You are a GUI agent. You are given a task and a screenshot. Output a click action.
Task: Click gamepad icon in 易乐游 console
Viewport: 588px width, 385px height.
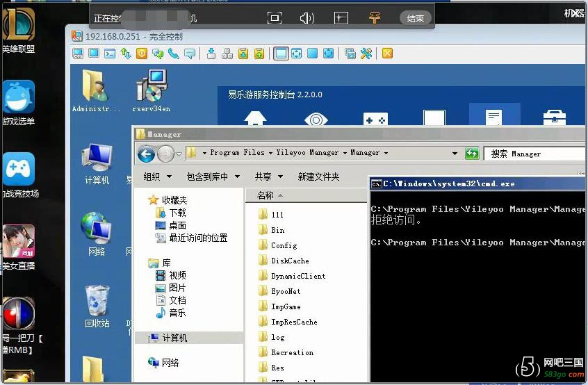click(375, 120)
